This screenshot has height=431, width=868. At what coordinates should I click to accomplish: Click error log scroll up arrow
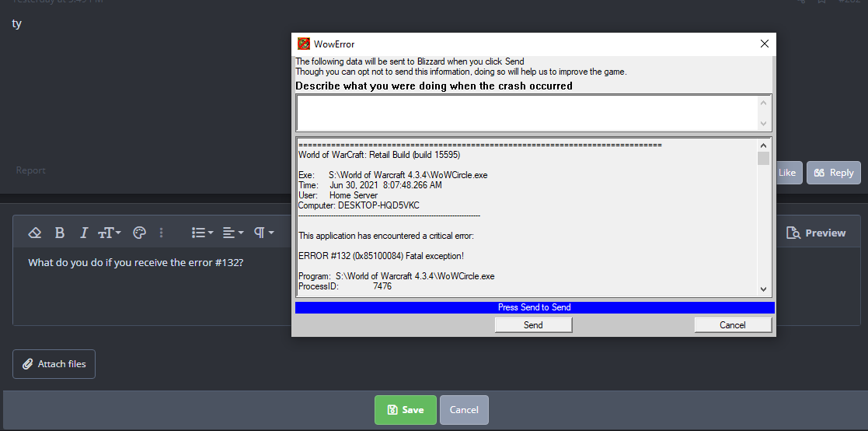pyautogui.click(x=763, y=145)
